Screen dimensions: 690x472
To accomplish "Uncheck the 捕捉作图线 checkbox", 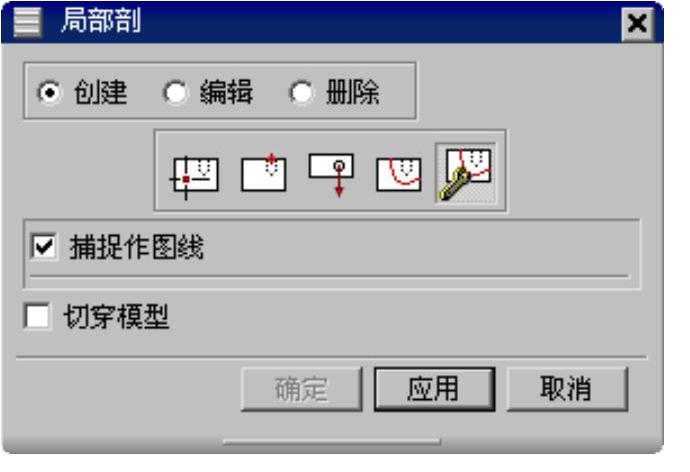I will coord(44,246).
